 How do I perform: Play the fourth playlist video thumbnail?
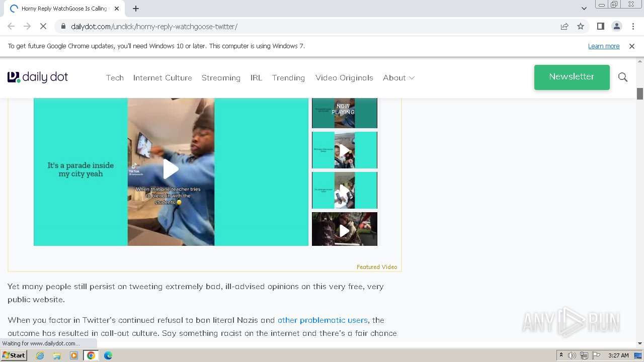tap(344, 229)
